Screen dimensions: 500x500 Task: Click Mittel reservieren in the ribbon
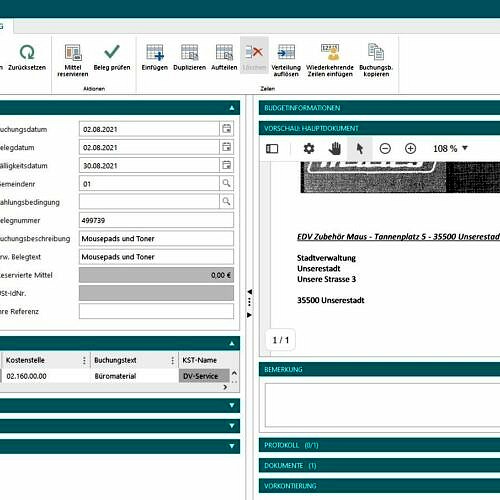pos(73,61)
